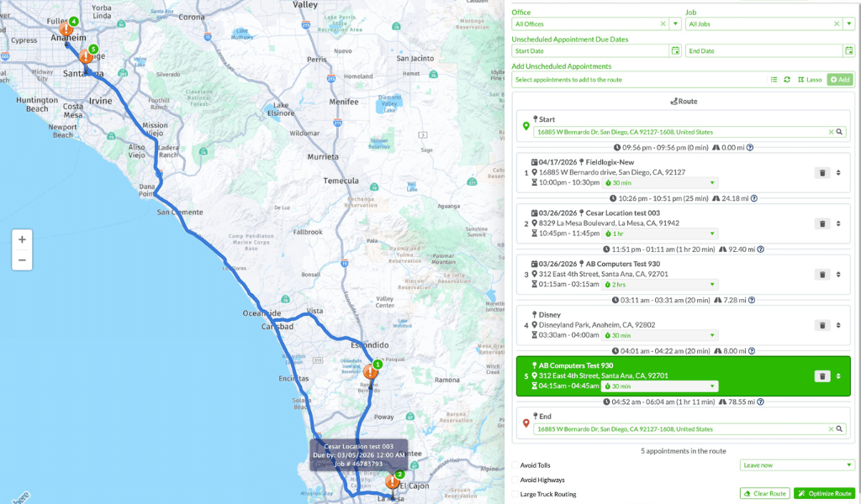Refresh the unscheduled appointments list
861x504 pixels.
coord(787,80)
